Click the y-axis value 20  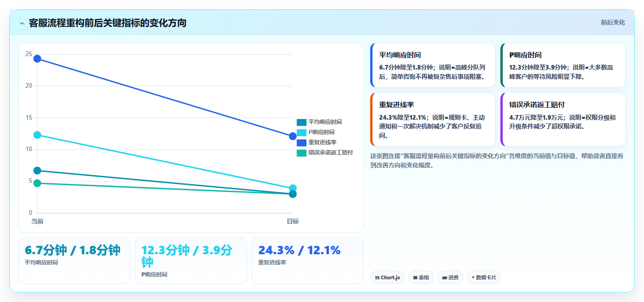[29, 86]
